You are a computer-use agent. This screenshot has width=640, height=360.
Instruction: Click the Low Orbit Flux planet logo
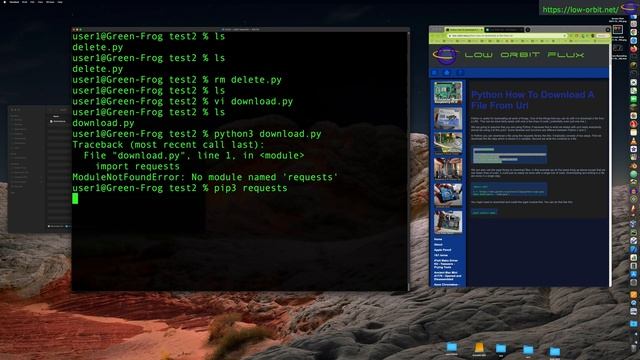click(446, 55)
